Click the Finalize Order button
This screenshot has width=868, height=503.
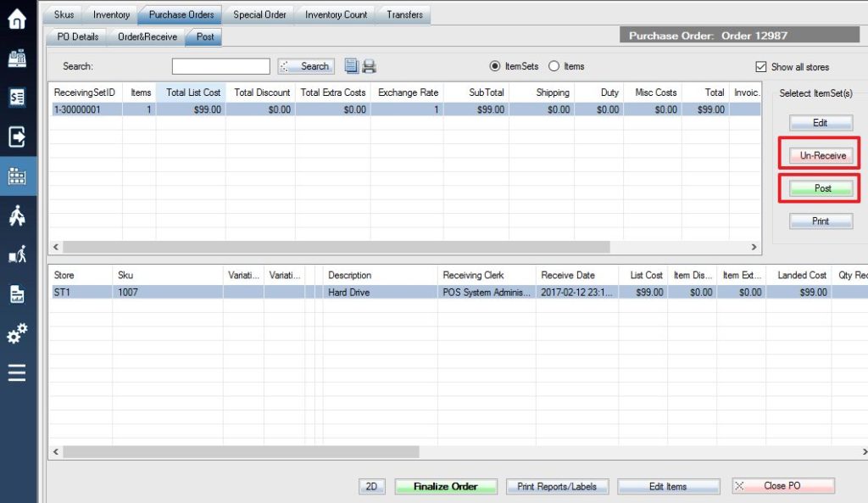click(445, 485)
